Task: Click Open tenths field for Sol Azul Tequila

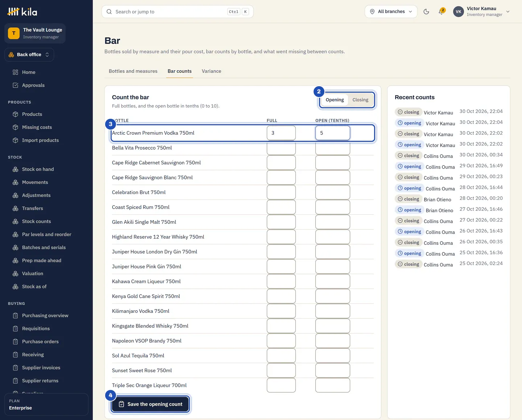Action: [333, 356]
